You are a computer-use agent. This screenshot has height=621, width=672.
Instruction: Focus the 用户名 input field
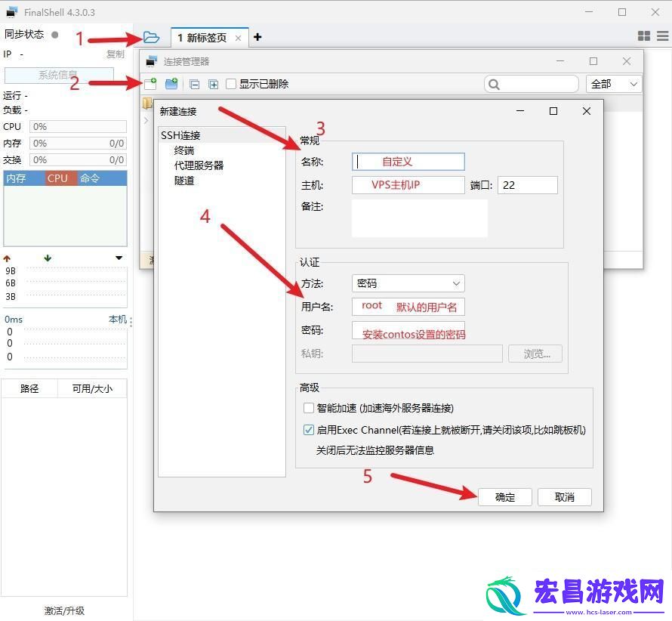[408, 307]
